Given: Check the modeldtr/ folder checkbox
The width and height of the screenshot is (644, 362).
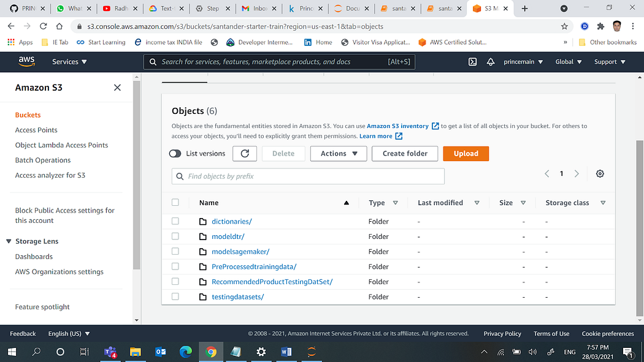Looking at the screenshot, I should (x=175, y=236).
